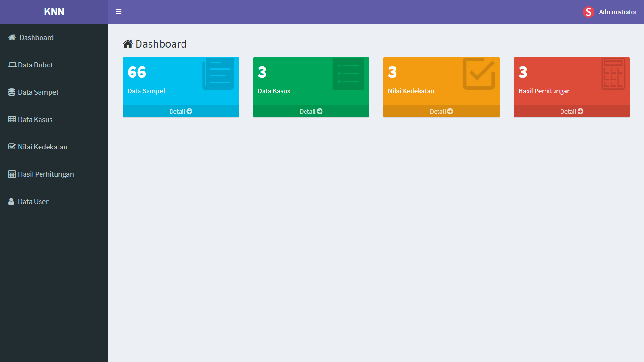This screenshot has width=644, height=362.
Task: Click the red S user avatar
Action: coord(588,12)
